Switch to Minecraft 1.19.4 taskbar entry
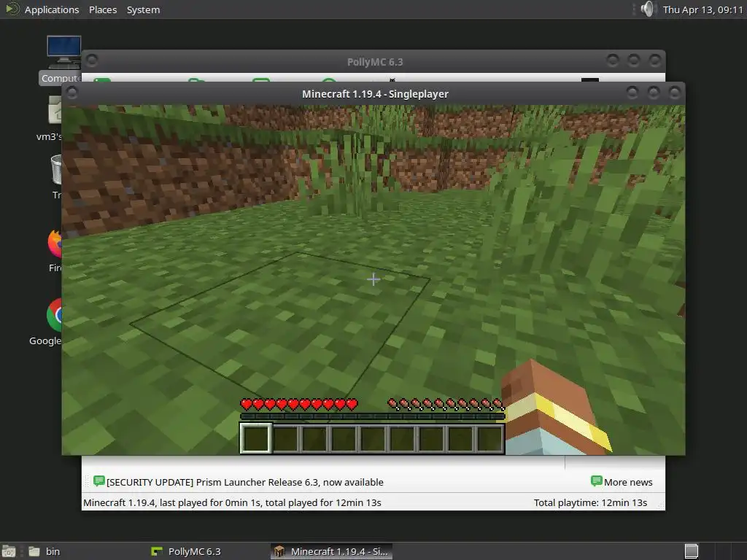Viewport: 747px width, 560px height. click(332, 551)
